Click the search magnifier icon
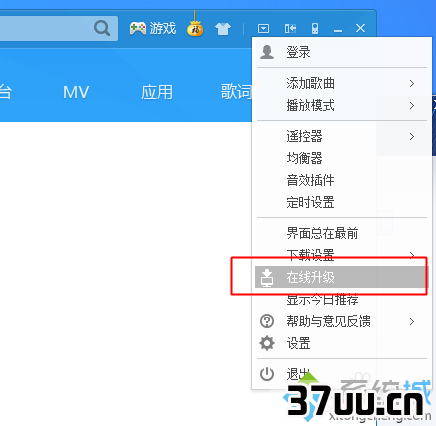436x426 pixels. tap(102, 28)
